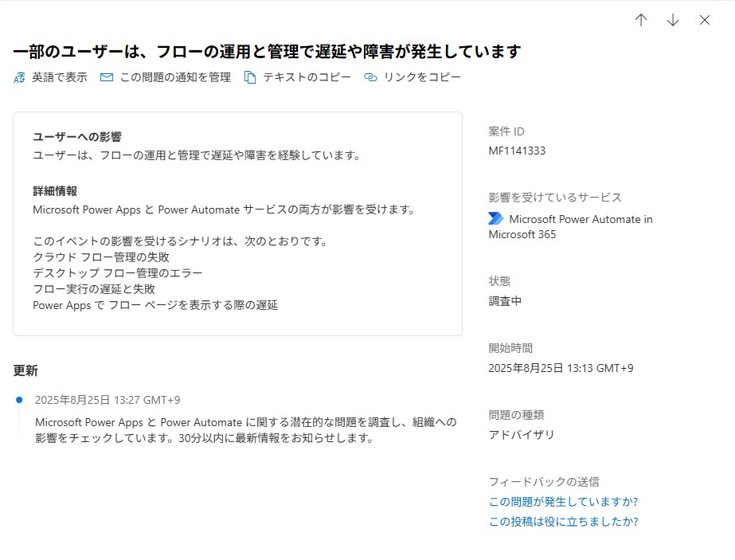
Task: Click the mail icon for notification management
Action: [107, 77]
